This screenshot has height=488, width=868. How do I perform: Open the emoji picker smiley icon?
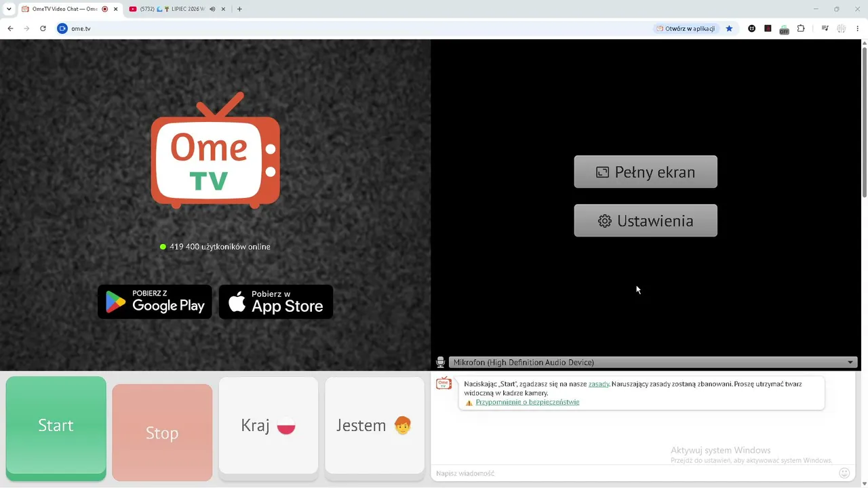tap(844, 473)
